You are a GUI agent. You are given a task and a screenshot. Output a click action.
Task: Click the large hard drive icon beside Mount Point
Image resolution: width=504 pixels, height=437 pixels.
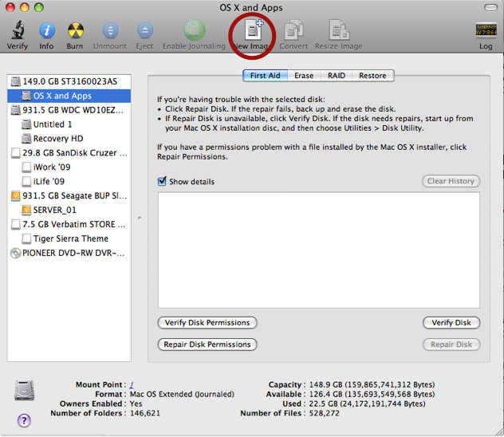click(25, 390)
